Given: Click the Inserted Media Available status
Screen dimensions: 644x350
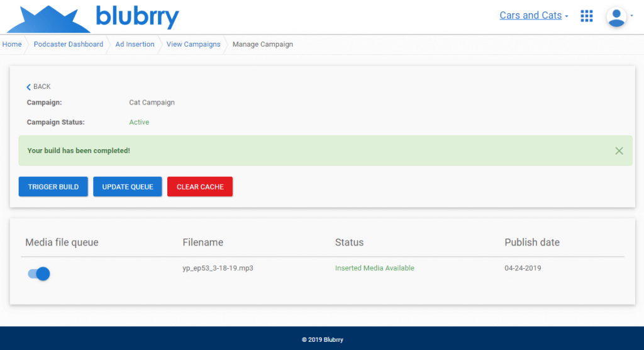Looking at the screenshot, I should click(375, 268).
